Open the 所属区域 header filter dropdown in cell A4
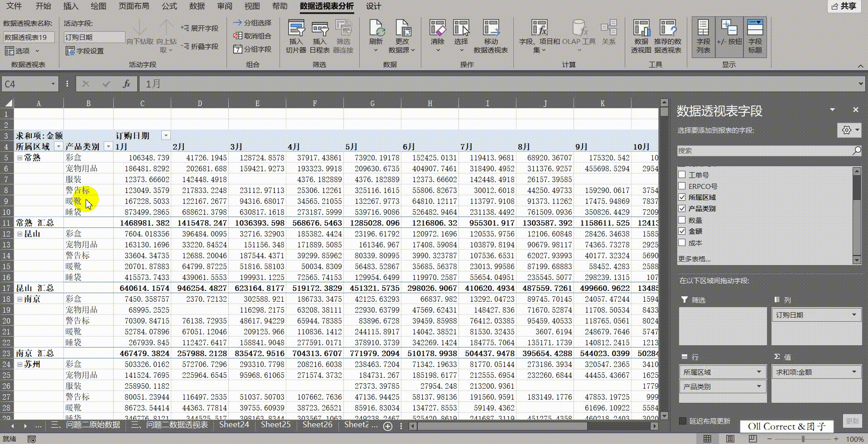The width and height of the screenshot is (868, 444). click(58, 146)
